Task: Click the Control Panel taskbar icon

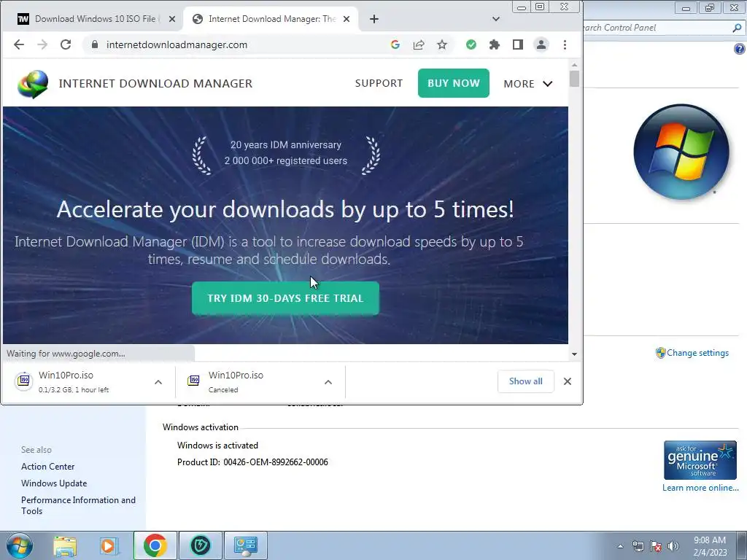Action: click(246, 545)
